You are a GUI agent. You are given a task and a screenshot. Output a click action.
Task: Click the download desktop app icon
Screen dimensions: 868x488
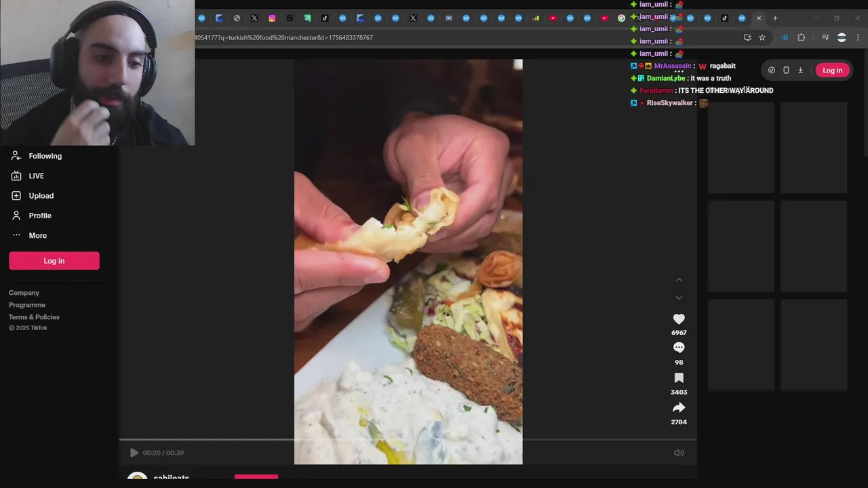tap(800, 70)
